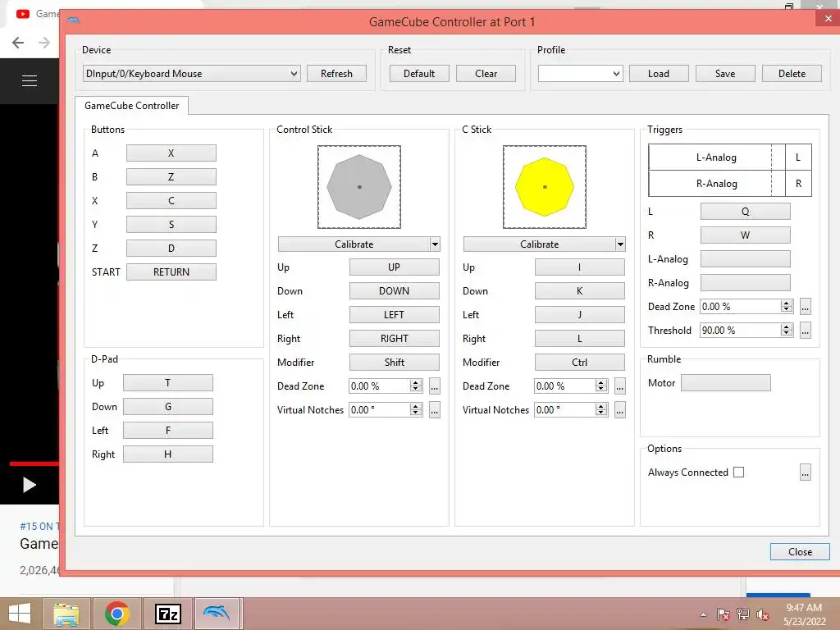Click the Triggers Dead Zone field

(746, 307)
